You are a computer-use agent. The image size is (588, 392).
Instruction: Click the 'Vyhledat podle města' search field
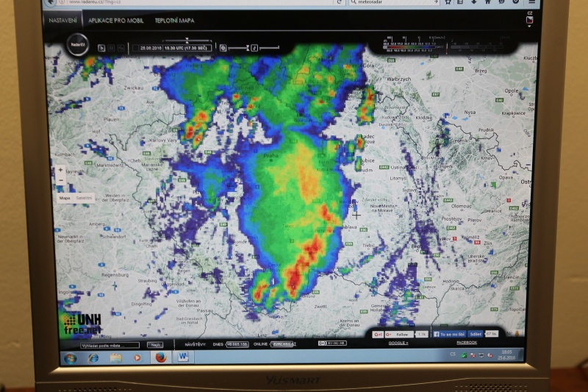click(110, 345)
